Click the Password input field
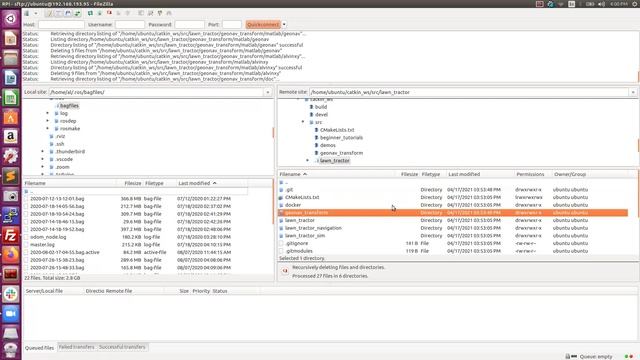This screenshot has width=640, height=360. (x=189, y=24)
